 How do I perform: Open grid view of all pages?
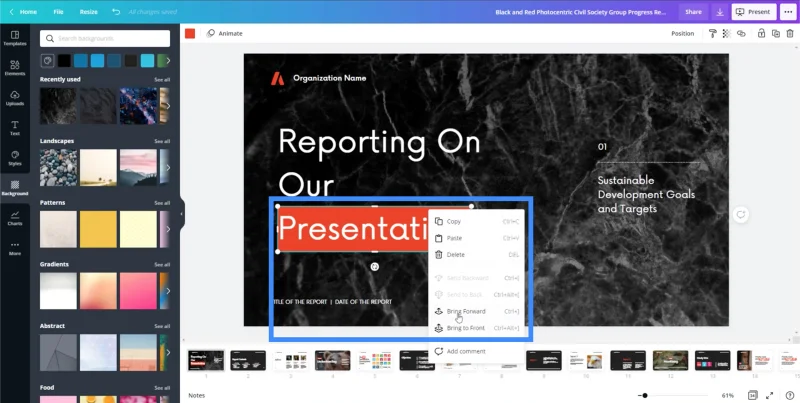point(752,395)
